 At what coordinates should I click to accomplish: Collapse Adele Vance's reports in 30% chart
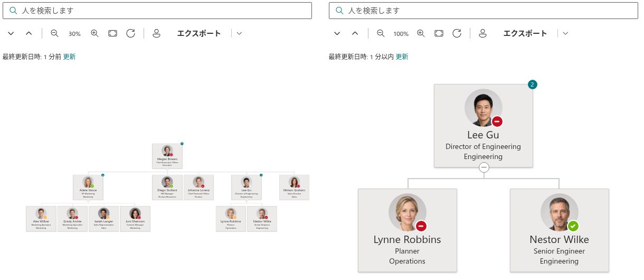[x=88, y=200]
